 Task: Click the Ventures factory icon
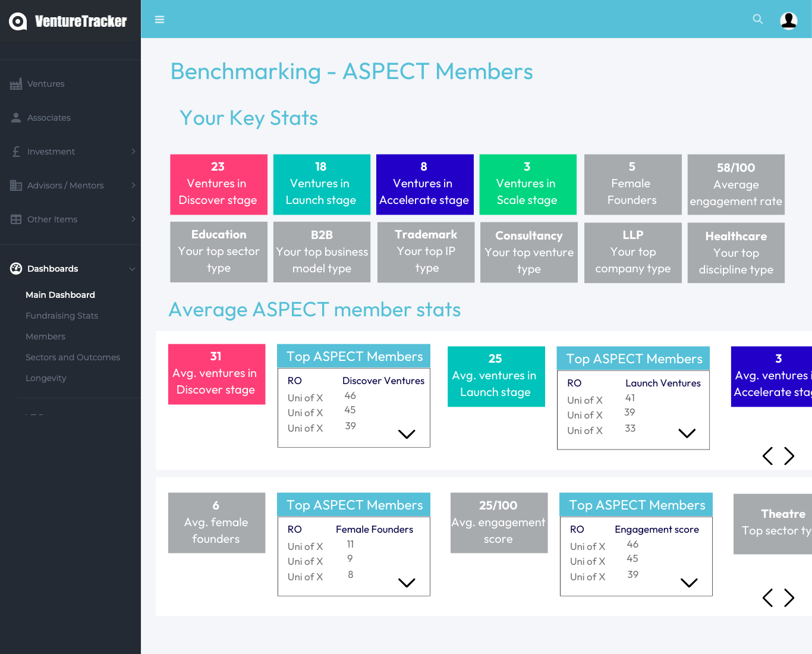click(16, 84)
